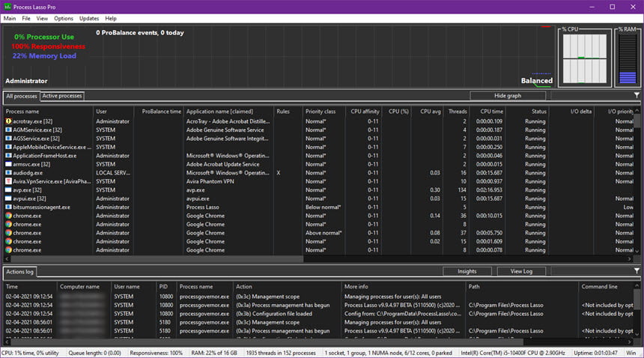Screen dimensions: 644x358
Task: Click status bar '1935 threads in 152 processes'
Action: (x=281, y=353)
